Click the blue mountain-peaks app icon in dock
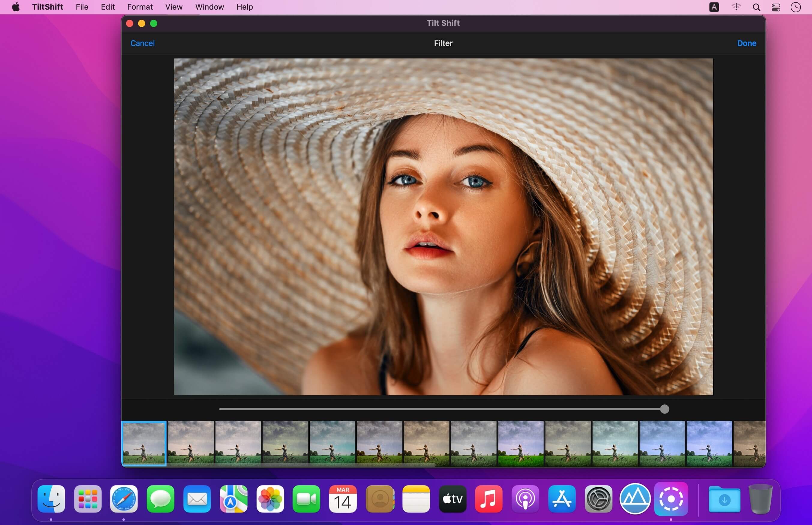This screenshot has height=525, width=812. pyautogui.click(x=635, y=499)
